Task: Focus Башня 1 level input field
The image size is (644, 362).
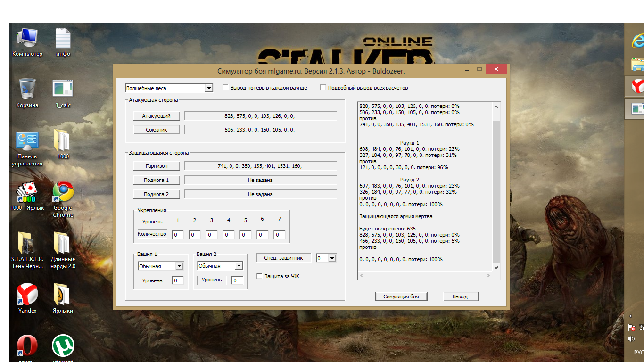Action: [178, 281]
